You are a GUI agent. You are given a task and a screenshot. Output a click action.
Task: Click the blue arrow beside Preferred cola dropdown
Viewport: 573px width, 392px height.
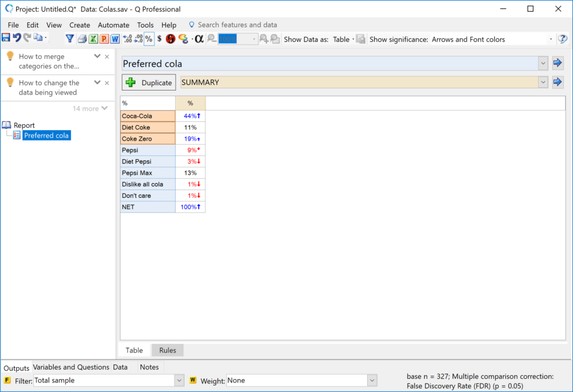tap(557, 63)
